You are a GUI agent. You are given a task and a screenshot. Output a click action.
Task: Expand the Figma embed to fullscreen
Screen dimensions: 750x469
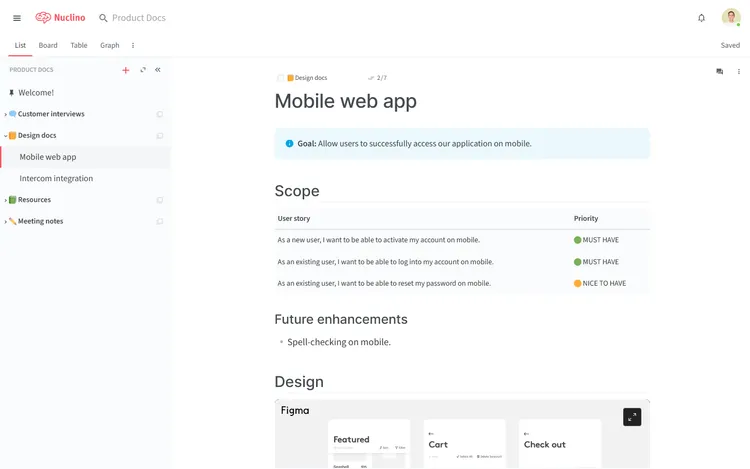point(632,417)
